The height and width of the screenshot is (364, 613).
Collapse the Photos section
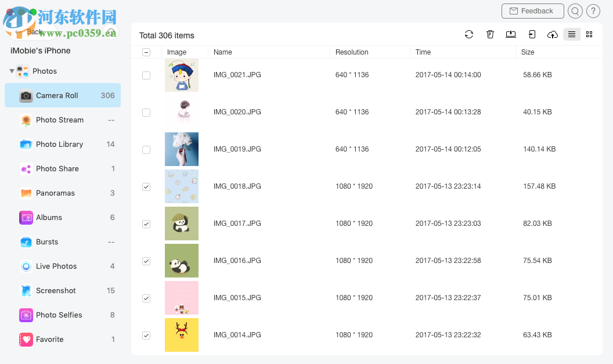(x=12, y=71)
